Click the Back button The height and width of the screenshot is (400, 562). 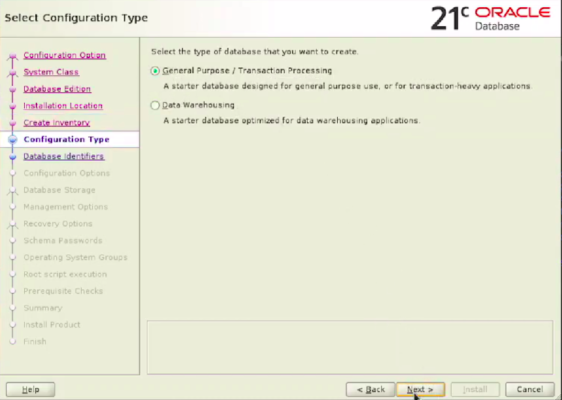(370, 389)
